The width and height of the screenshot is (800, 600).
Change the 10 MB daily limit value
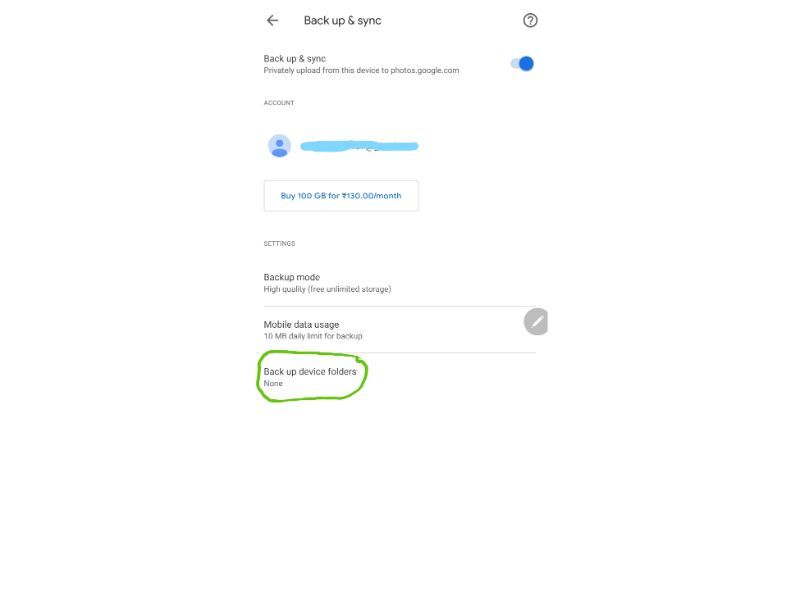[x=313, y=336]
